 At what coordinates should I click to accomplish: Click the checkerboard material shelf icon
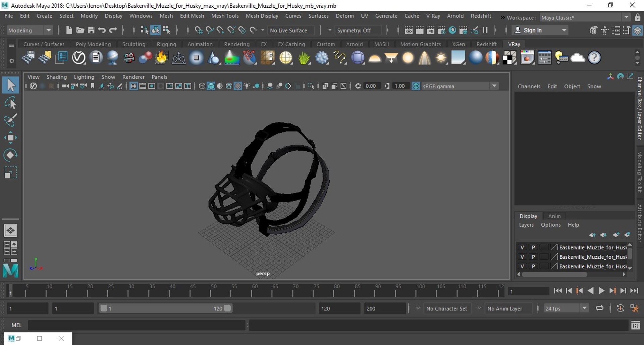pyautogui.click(x=509, y=58)
